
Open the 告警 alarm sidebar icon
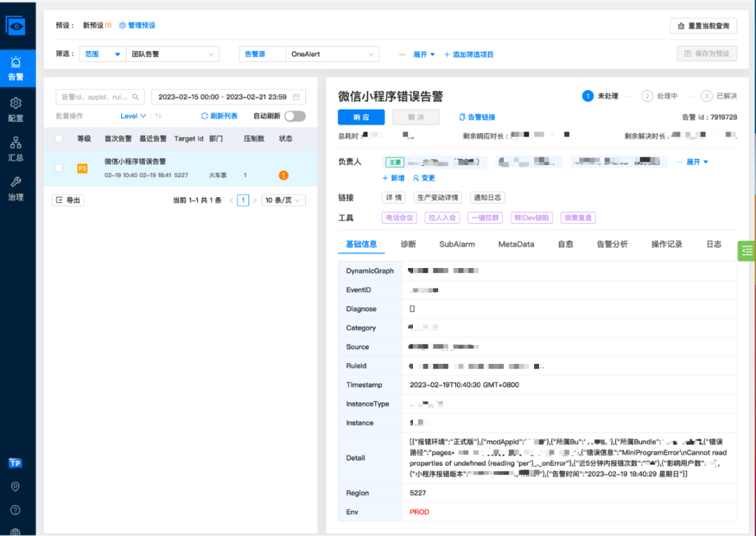click(x=16, y=68)
